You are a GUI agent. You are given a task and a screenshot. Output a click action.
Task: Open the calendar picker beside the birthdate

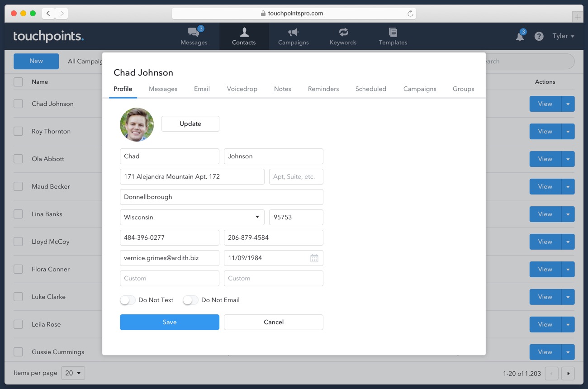point(314,258)
